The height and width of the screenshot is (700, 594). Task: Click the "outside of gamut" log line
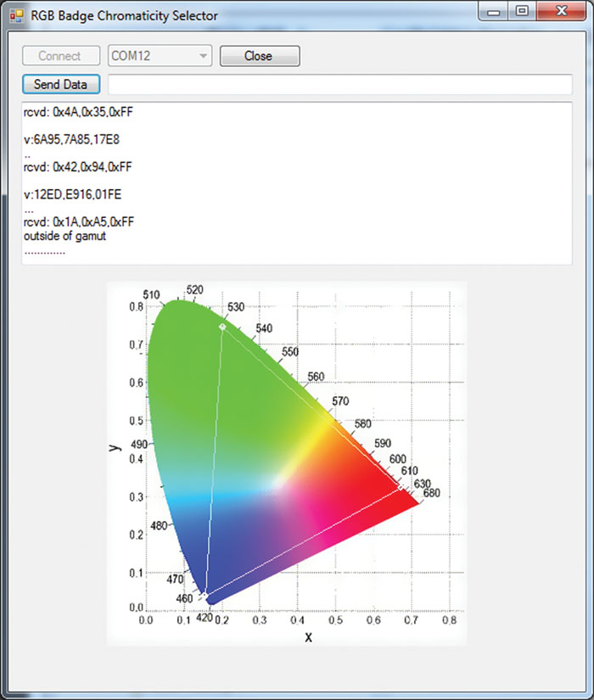point(69,236)
